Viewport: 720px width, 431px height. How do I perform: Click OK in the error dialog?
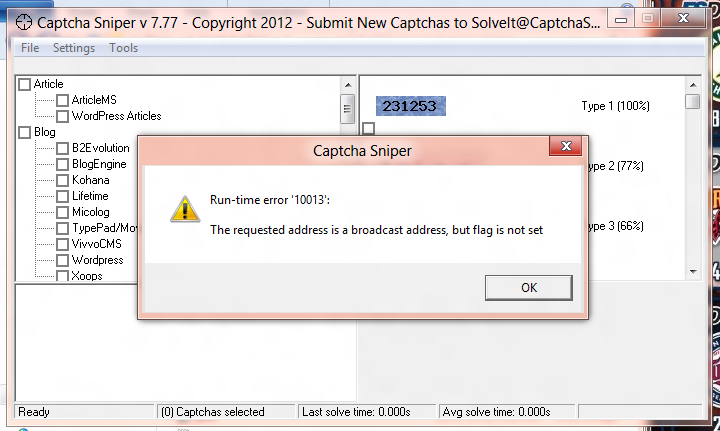529,288
